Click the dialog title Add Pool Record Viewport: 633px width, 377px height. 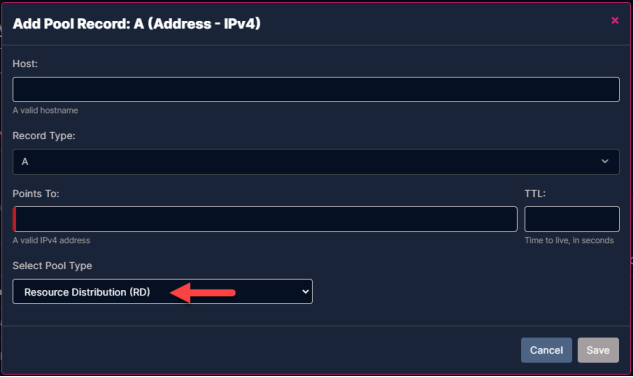click(136, 23)
